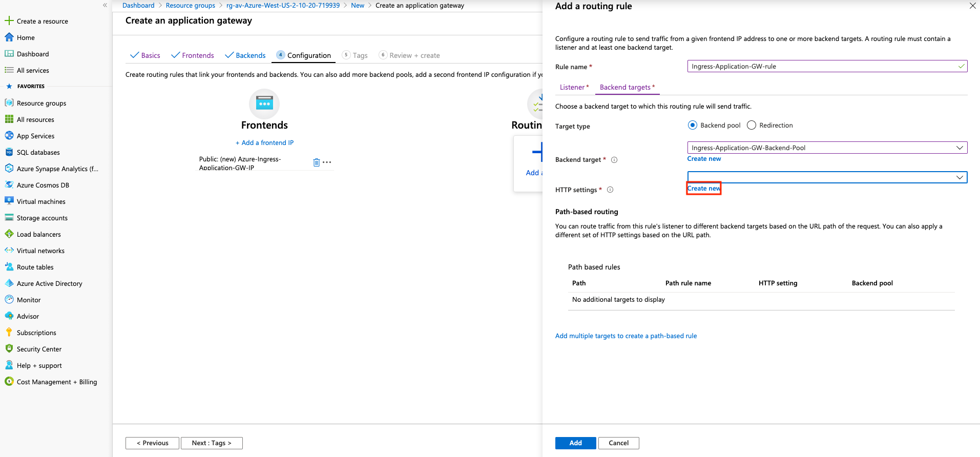
Task: Open the Configuration step tab
Action: pos(303,55)
